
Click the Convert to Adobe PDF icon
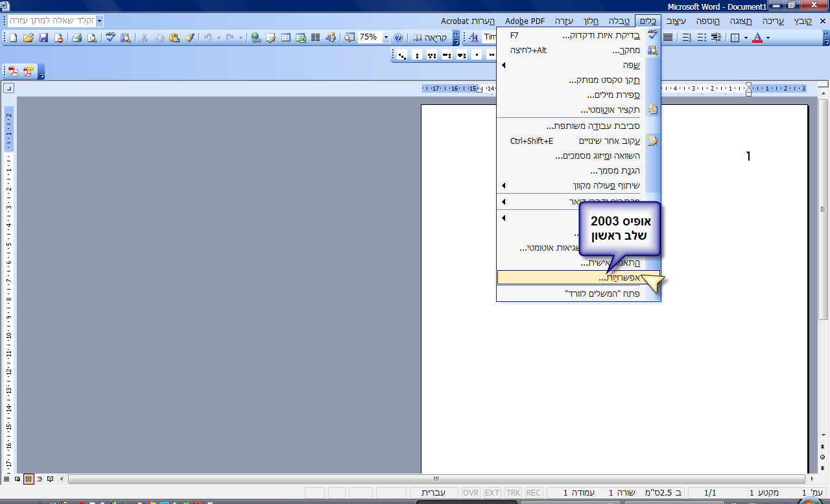13,71
